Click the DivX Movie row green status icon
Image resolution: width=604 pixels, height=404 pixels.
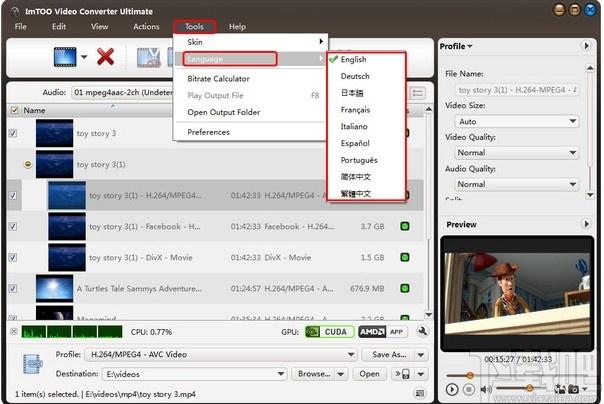404,257
